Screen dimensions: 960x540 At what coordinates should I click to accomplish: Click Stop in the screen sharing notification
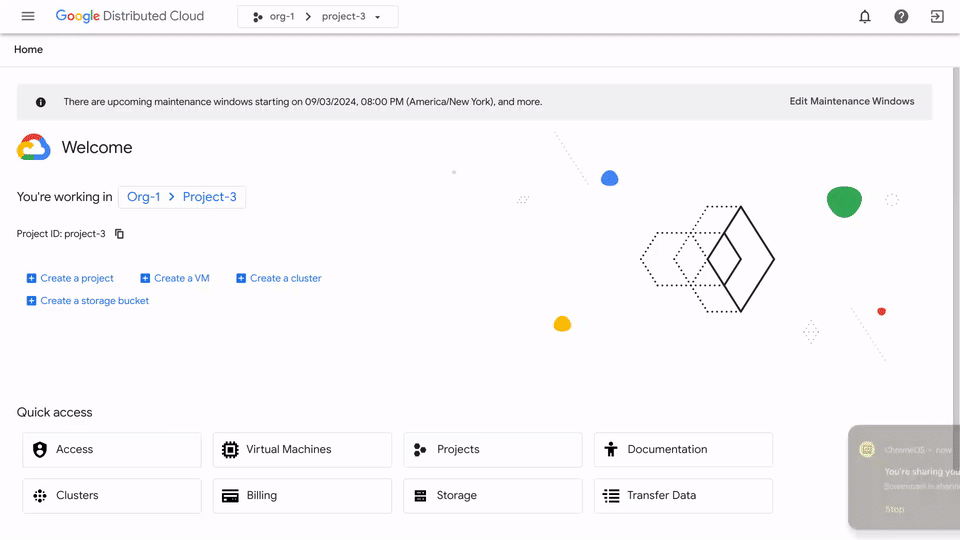pos(894,509)
